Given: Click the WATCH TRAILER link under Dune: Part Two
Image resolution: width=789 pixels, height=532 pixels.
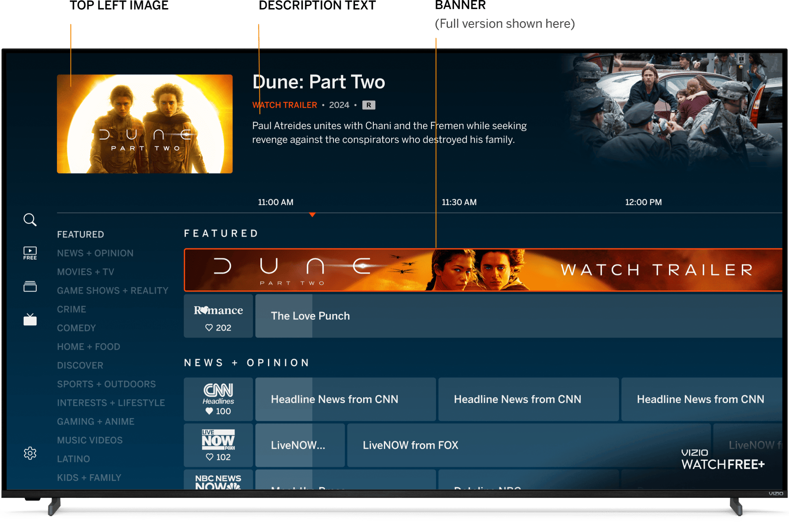Looking at the screenshot, I should (x=285, y=105).
